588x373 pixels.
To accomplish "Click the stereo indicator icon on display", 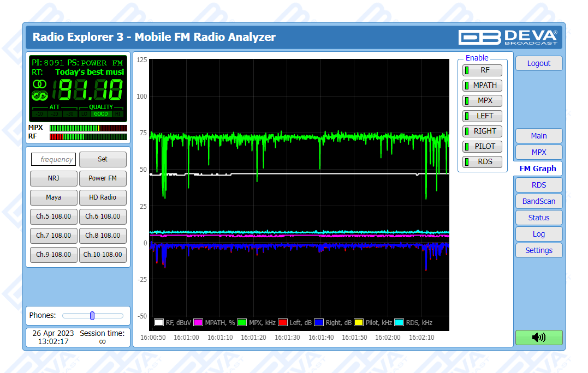I will [x=39, y=84].
